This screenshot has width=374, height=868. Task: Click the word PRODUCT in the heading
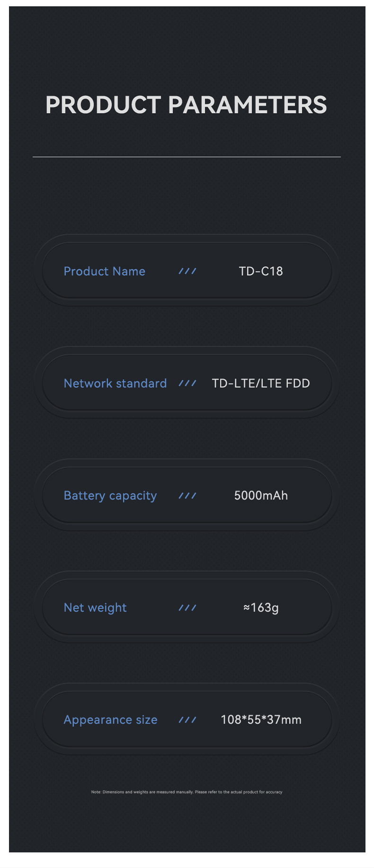click(x=103, y=105)
